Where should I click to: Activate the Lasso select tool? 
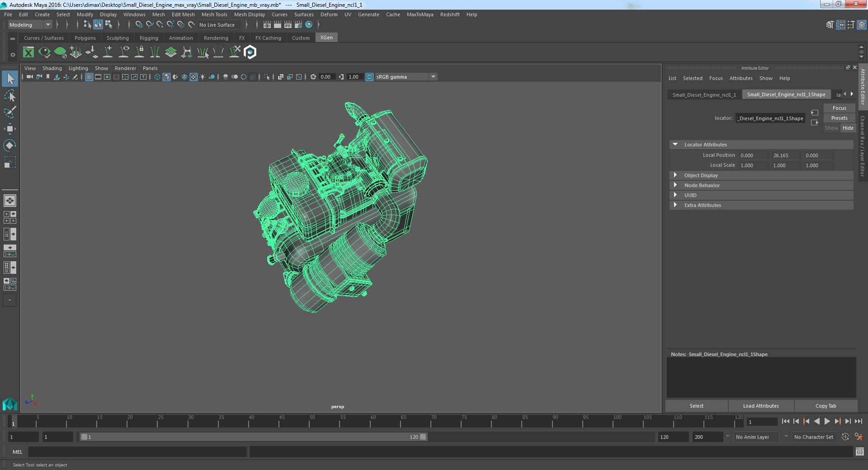9,96
